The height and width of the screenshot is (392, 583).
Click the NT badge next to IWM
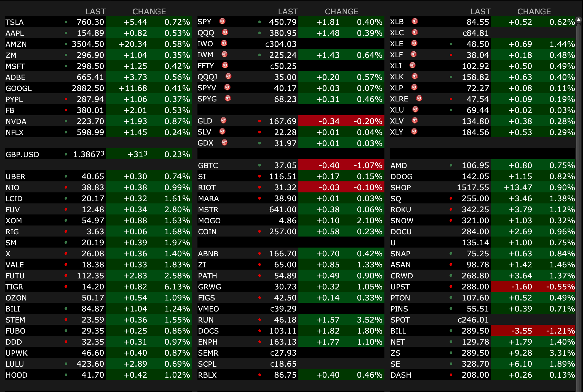point(224,54)
